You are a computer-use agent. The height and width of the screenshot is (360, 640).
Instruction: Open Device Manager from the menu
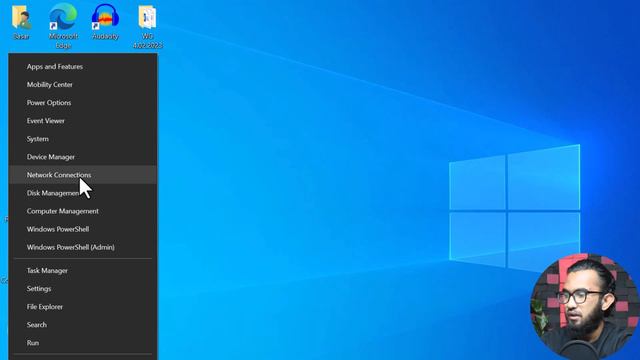point(83,157)
